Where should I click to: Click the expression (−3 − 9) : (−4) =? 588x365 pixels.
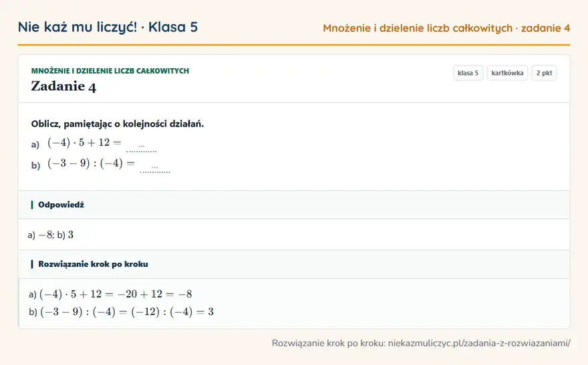tap(91, 164)
